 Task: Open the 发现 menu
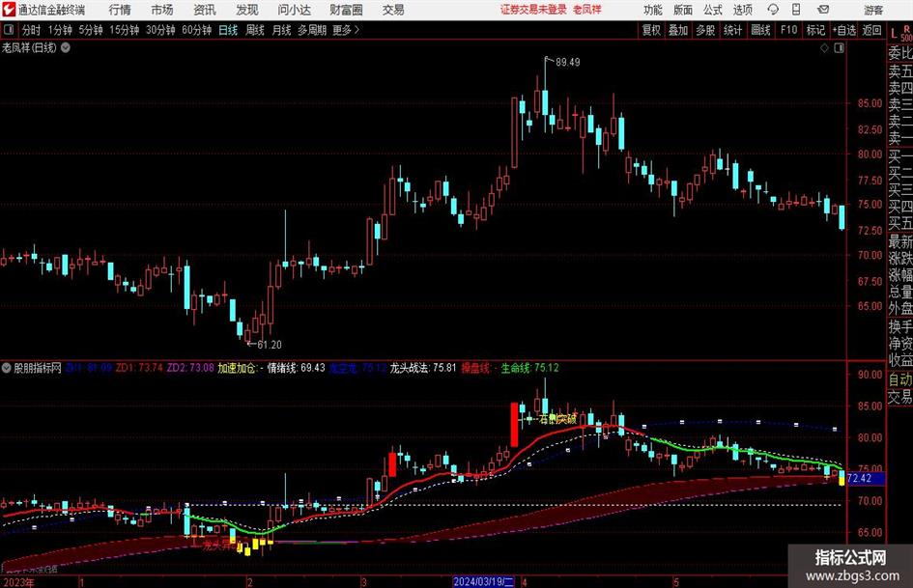click(x=247, y=10)
